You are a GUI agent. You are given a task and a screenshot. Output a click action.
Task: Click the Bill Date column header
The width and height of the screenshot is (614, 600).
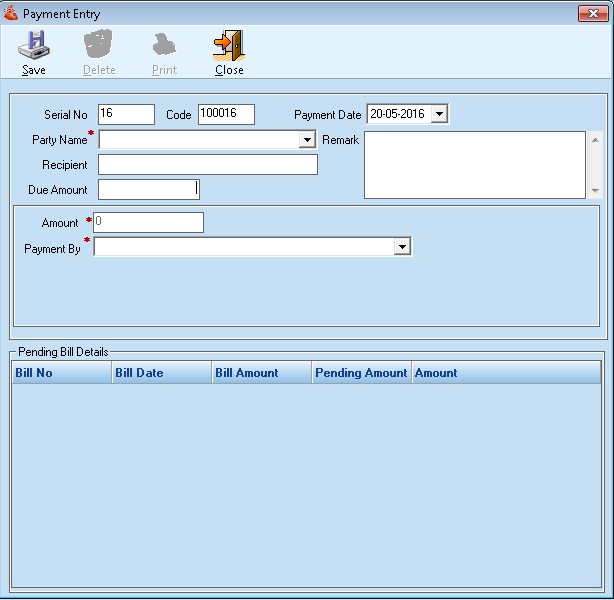(161, 373)
